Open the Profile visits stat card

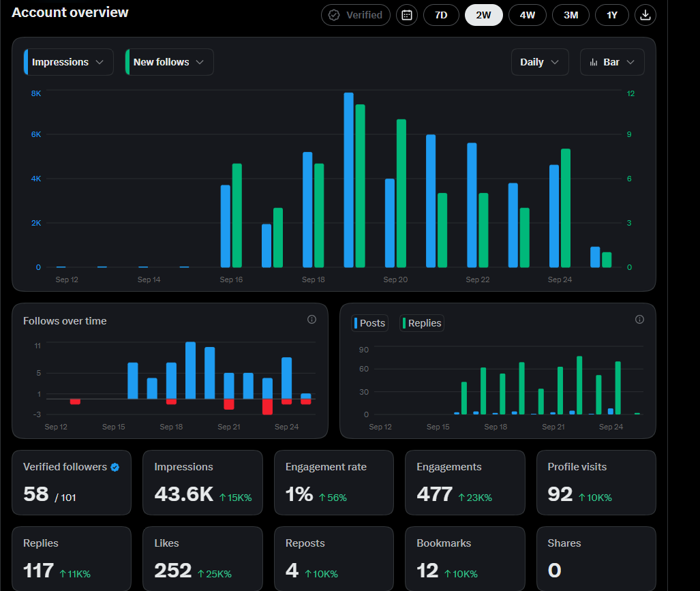[596, 483]
